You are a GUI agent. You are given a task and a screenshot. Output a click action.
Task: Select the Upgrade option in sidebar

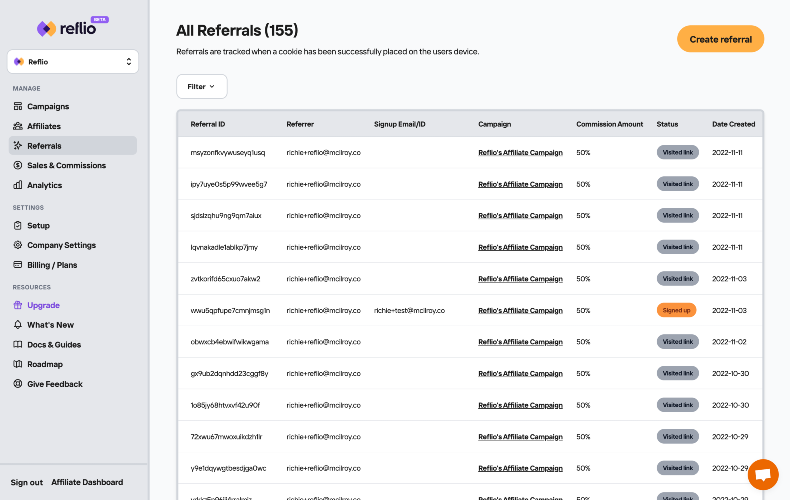coord(43,305)
